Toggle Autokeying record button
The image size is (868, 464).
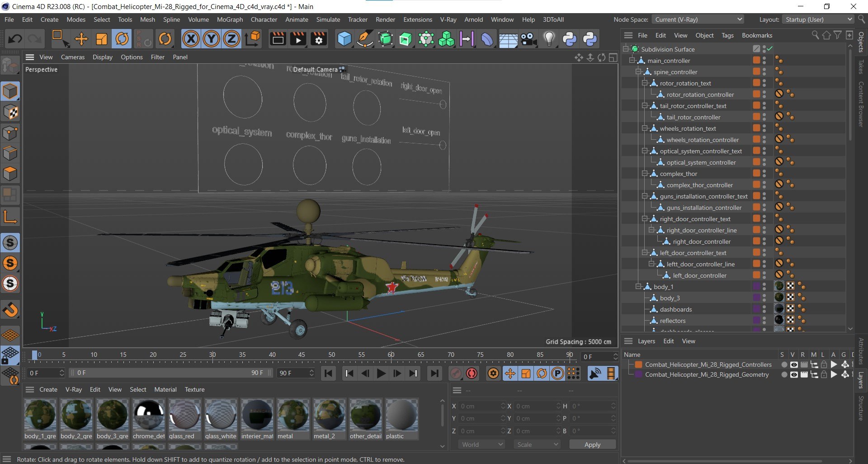click(472, 373)
